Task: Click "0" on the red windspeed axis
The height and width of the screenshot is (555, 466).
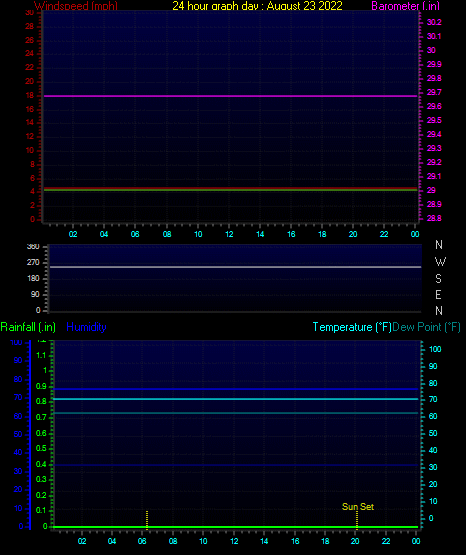Action: [33, 219]
